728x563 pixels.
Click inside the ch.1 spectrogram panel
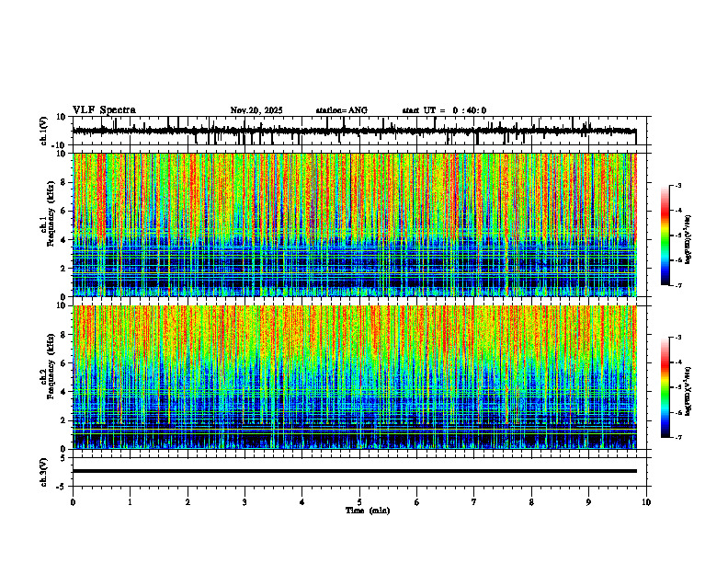tap(354, 224)
